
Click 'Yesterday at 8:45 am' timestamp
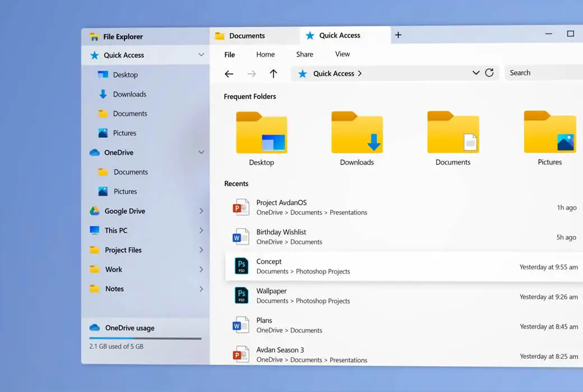pos(549,326)
